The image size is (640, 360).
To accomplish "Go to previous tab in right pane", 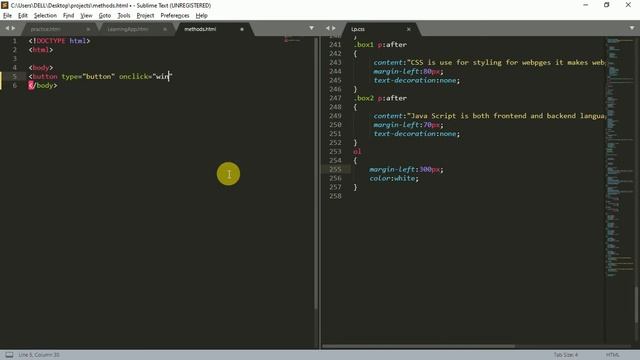I will (x=327, y=28).
